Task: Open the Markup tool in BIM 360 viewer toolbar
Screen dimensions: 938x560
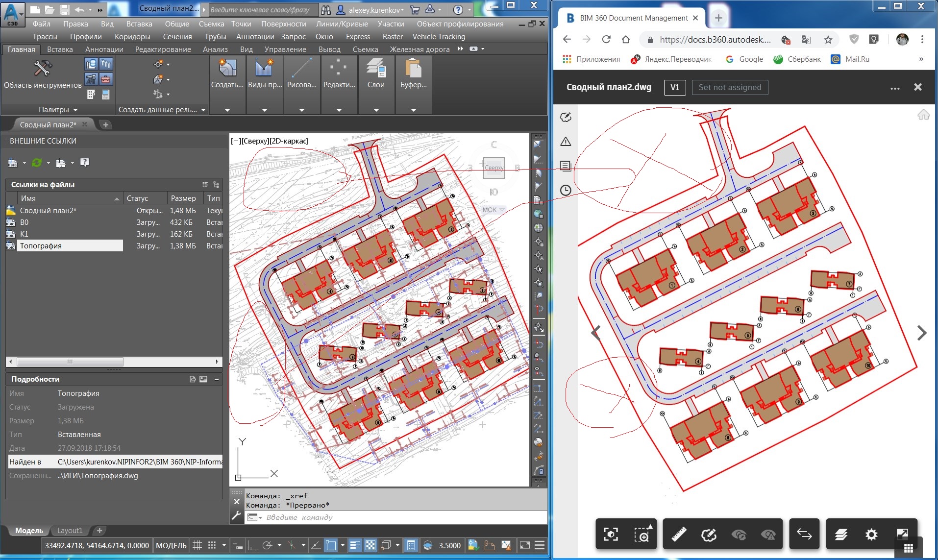Action: pyautogui.click(x=710, y=534)
